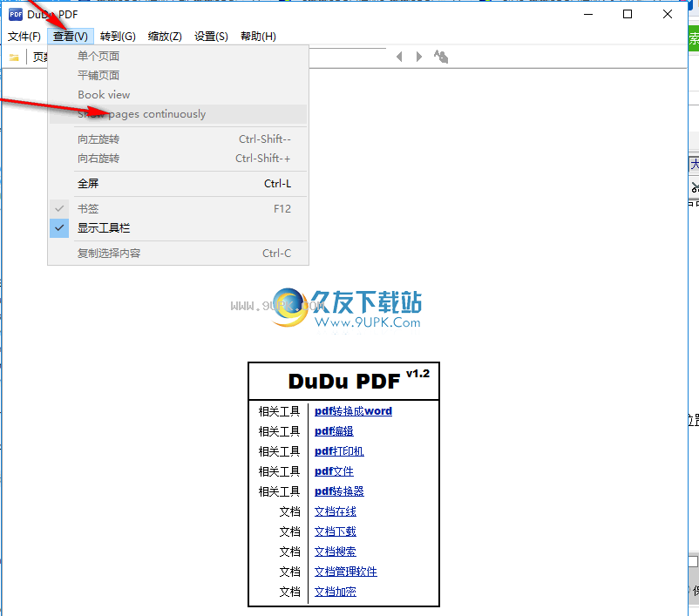Toggle 显示工具栏 checked menu item
Screen dimensions: 699x616
click(179, 227)
